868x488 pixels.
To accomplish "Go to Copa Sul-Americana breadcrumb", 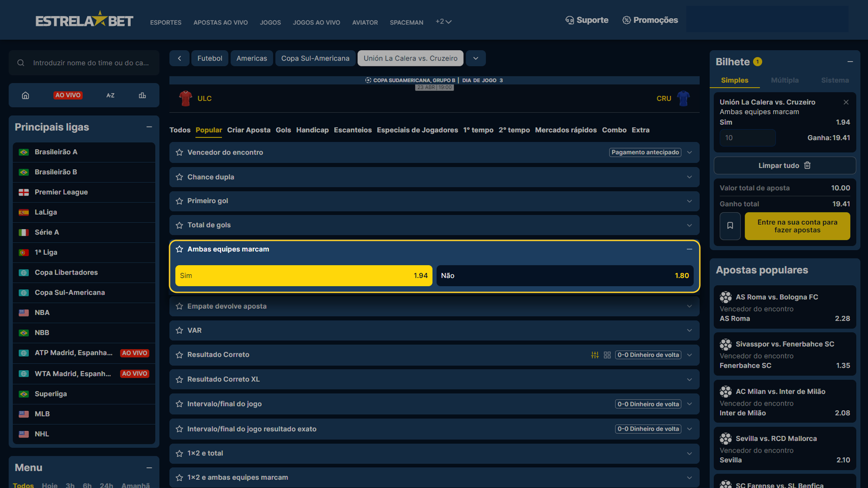I will coord(315,58).
